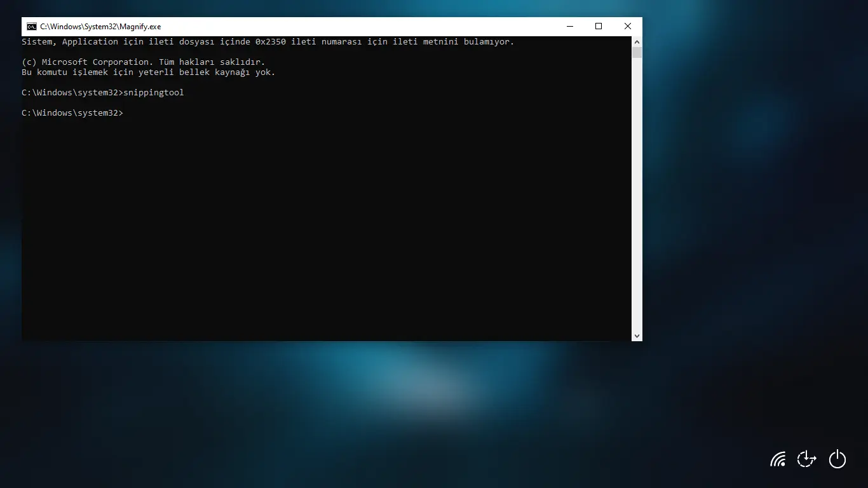Click the scrollbar down arrow in console
868x488 pixels.
(637, 335)
